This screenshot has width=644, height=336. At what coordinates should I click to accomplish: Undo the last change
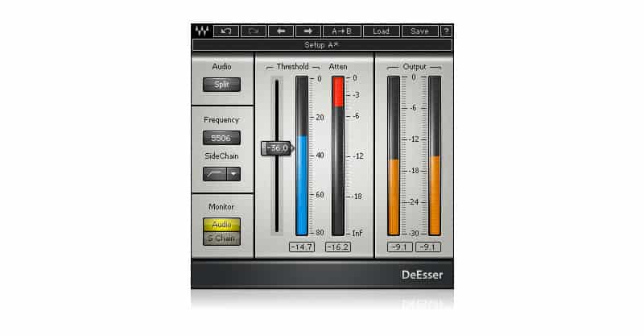pos(226,31)
